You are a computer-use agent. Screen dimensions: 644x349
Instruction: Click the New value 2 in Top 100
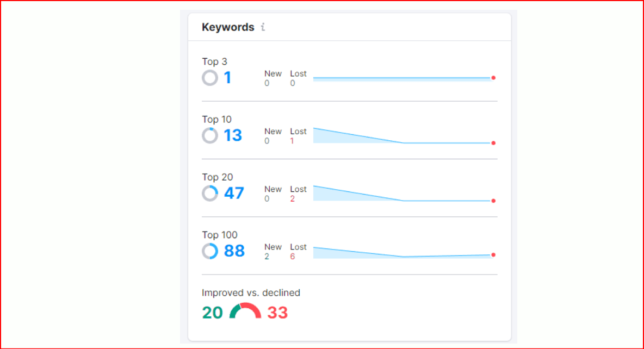[267, 257]
